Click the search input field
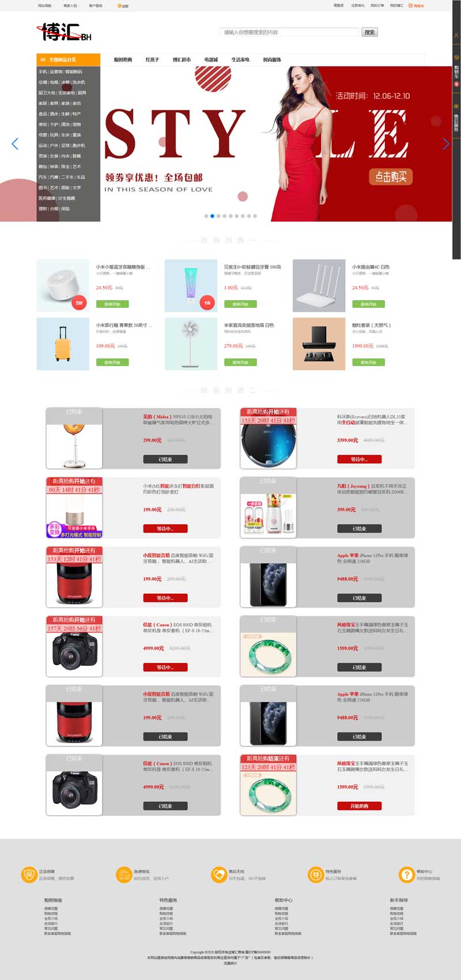Screen dimensions: 461x980 [x=289, y=32]
